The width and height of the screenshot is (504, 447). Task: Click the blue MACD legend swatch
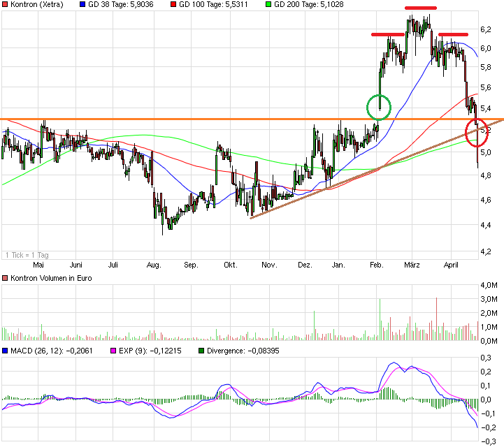click(5, 351)
